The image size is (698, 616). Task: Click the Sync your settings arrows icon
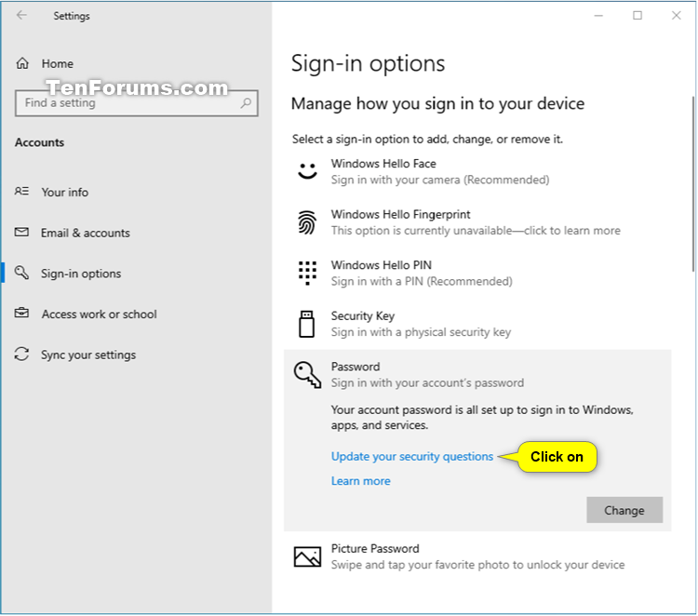tap(21, 355)
